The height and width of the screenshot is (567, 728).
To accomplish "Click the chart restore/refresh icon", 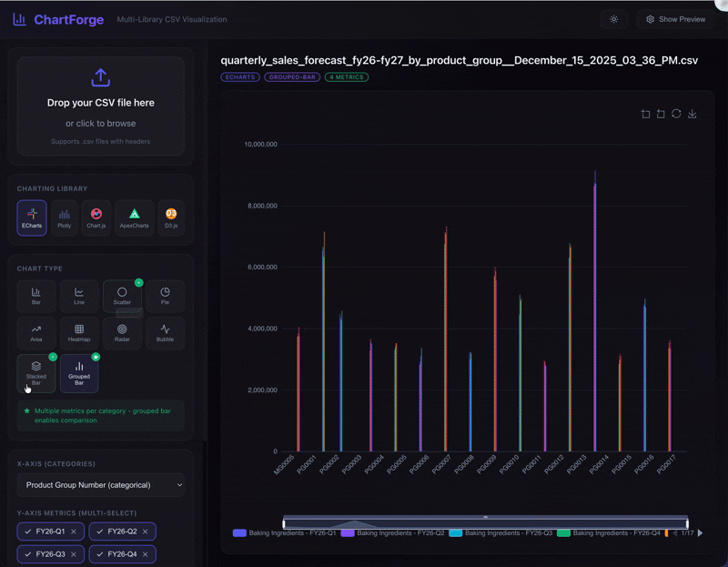I will (676, 114).
